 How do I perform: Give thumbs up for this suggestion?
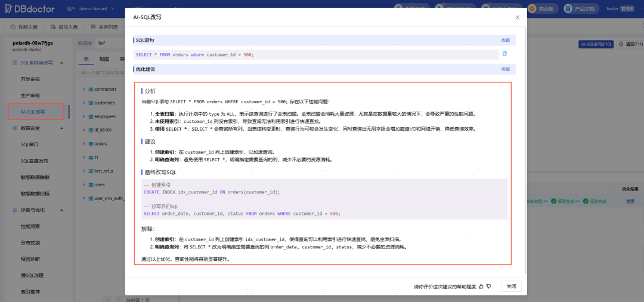481,286
